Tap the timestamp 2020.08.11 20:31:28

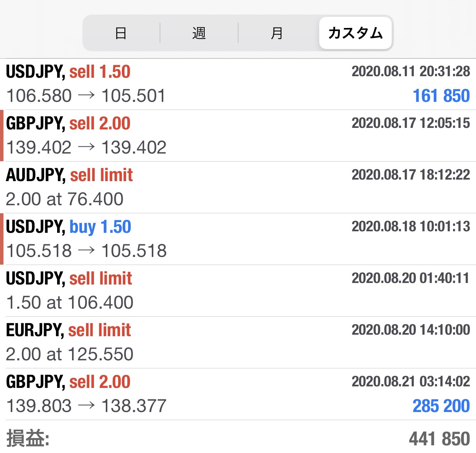tap(411, 71)
